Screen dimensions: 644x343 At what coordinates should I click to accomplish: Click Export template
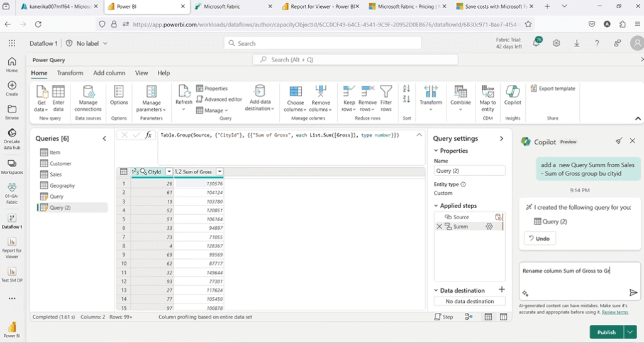(553, 88)
